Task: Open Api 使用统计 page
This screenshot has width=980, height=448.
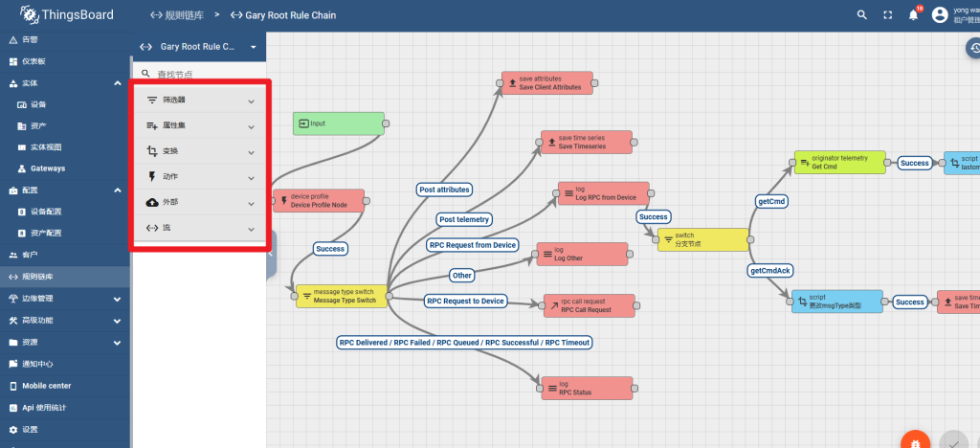Action: 66,408
